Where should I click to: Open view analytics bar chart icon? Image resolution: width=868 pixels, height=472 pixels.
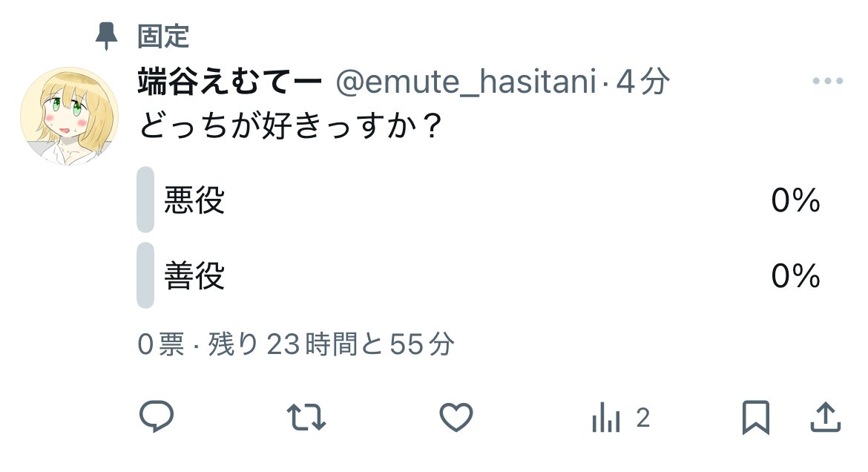(605, 419)
